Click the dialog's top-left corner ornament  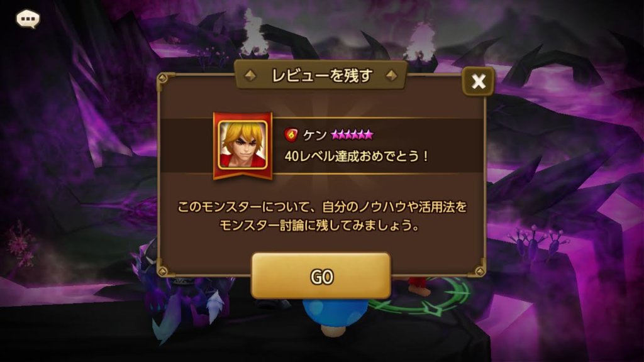[163, 77]
